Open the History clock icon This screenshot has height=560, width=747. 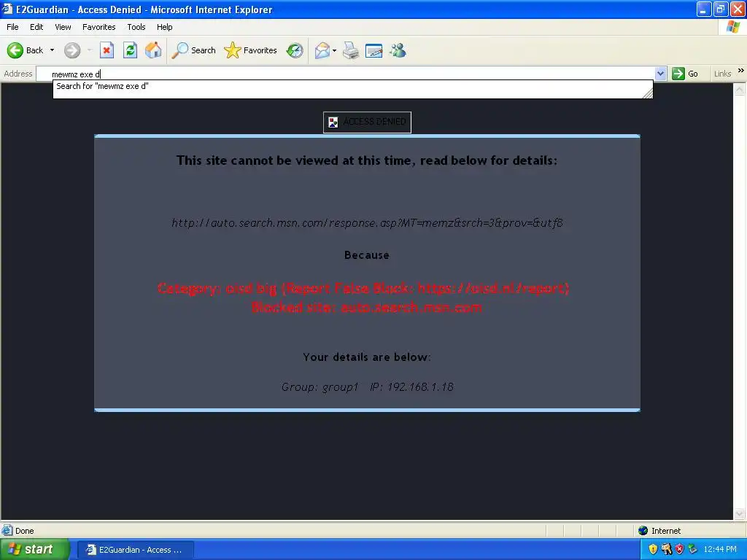coord(295,50)
